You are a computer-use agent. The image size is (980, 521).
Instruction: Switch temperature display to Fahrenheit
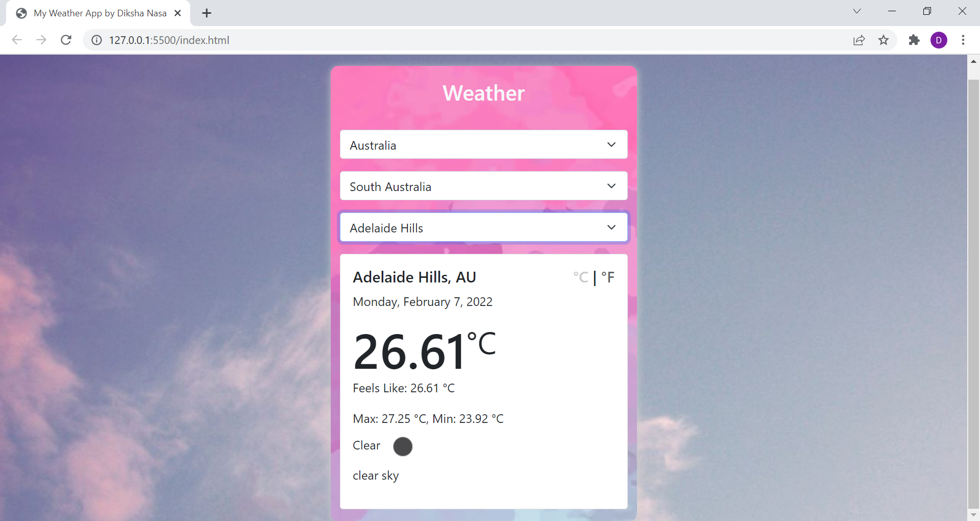click(x=607, y=277)
